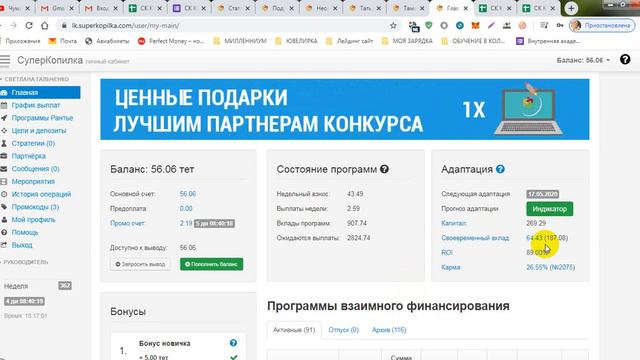Open Мой профиль
This screenshot has height=360, width=640.
tap(33, 220)
